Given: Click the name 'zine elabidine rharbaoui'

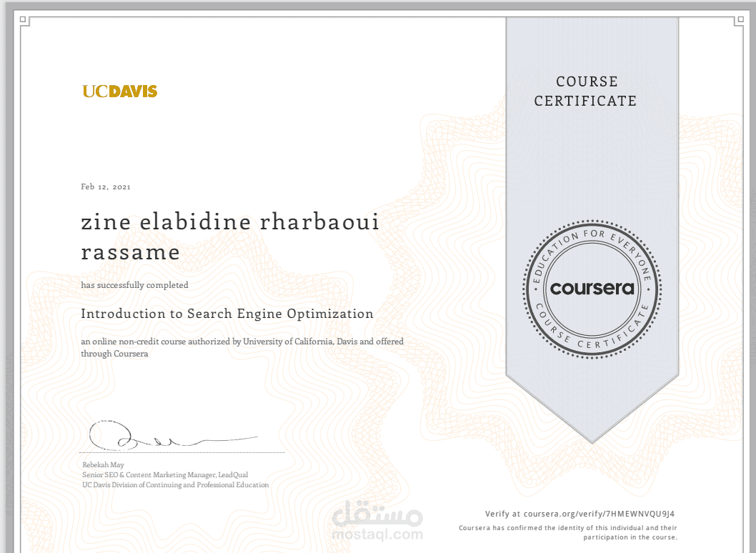Looking at the screenshot, I should coord(230,221).
